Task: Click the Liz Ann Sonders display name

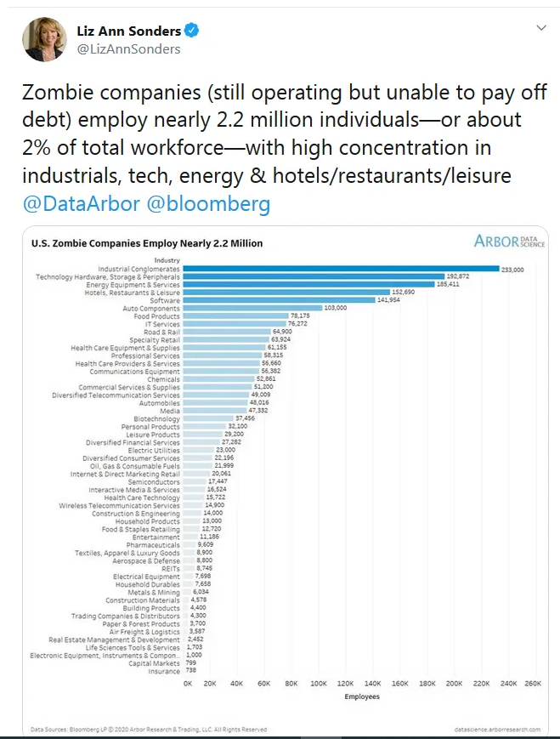Action: 128,31
